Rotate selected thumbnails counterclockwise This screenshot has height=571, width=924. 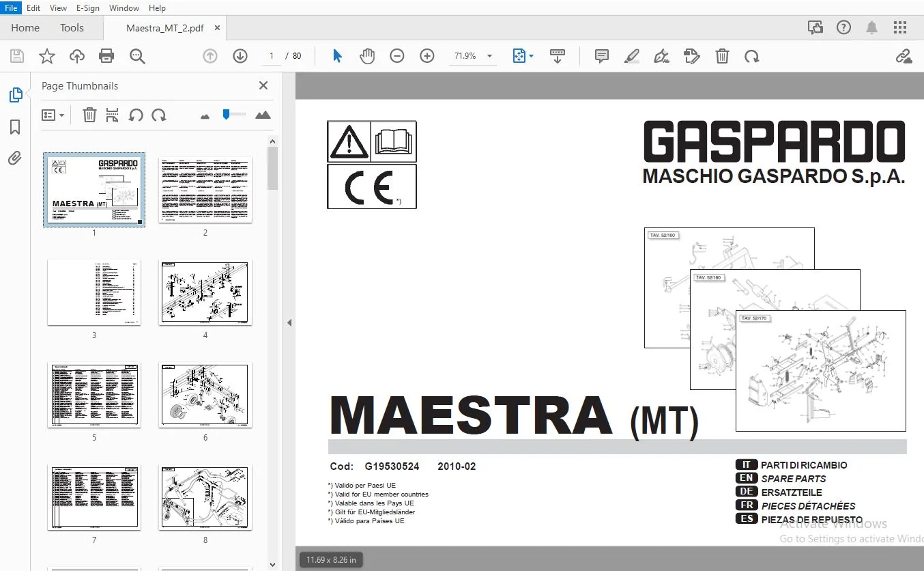[x=136, y=115]
